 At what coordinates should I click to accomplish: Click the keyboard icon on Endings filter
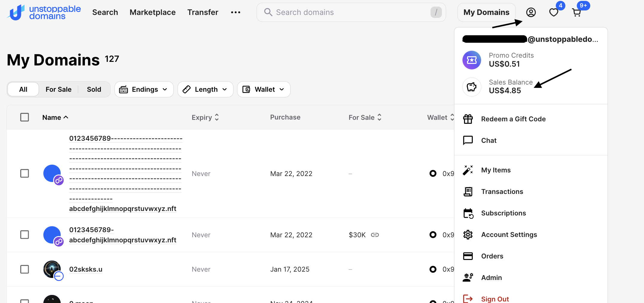tap(123, 89)
